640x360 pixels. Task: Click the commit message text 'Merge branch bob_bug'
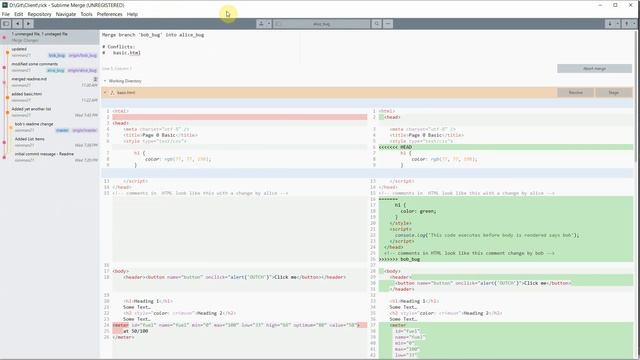[153, 35]
